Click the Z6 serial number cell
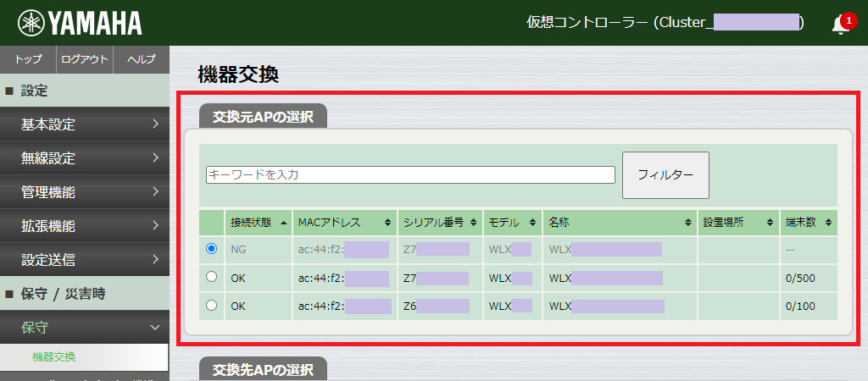 coord(440,306)
